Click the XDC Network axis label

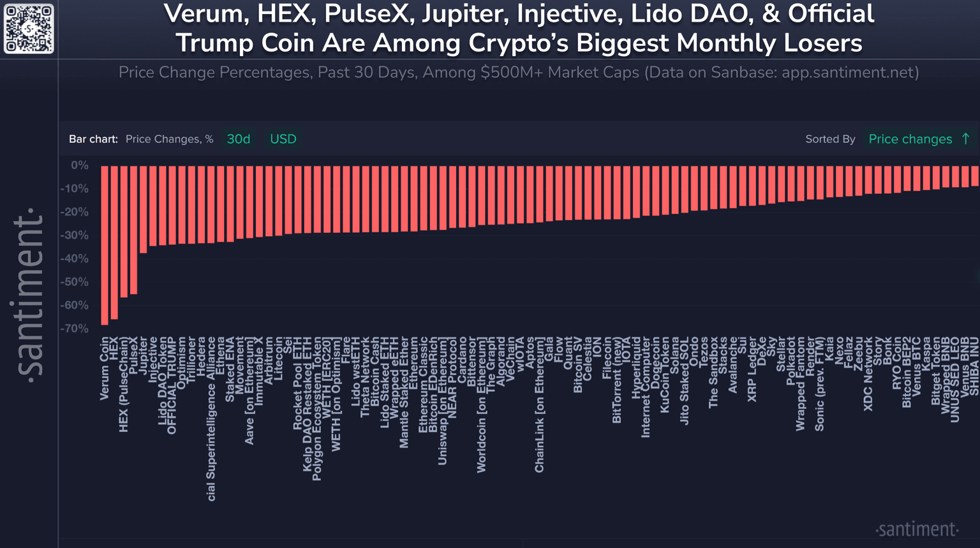coord(868,374)
